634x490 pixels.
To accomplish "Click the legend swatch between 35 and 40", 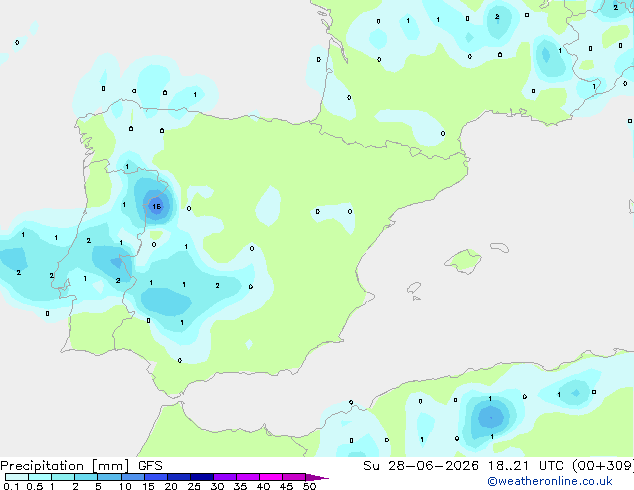I will [248, 477].
